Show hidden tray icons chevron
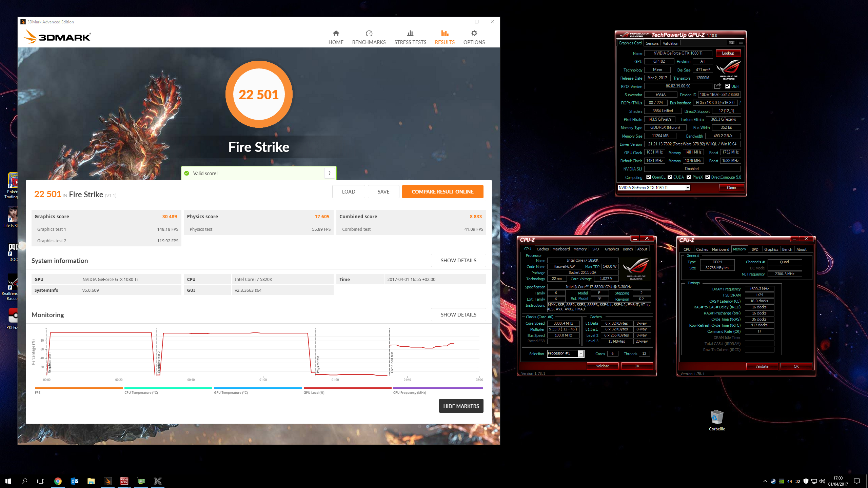 765,481
